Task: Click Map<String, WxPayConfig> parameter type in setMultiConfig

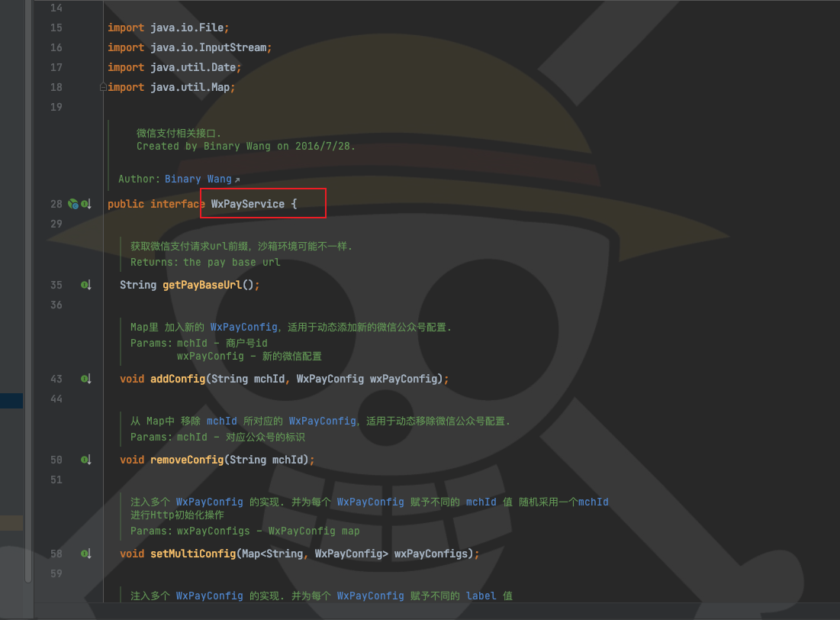Action: [x=315, y=554]
